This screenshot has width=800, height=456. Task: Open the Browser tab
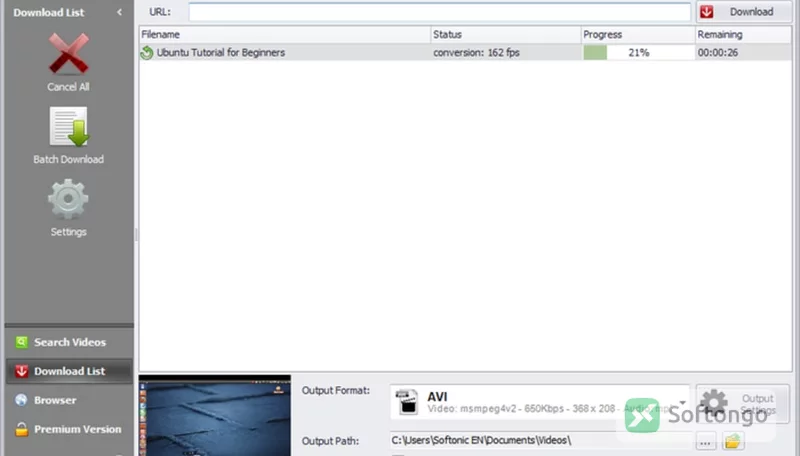click(x=69, y=400)
